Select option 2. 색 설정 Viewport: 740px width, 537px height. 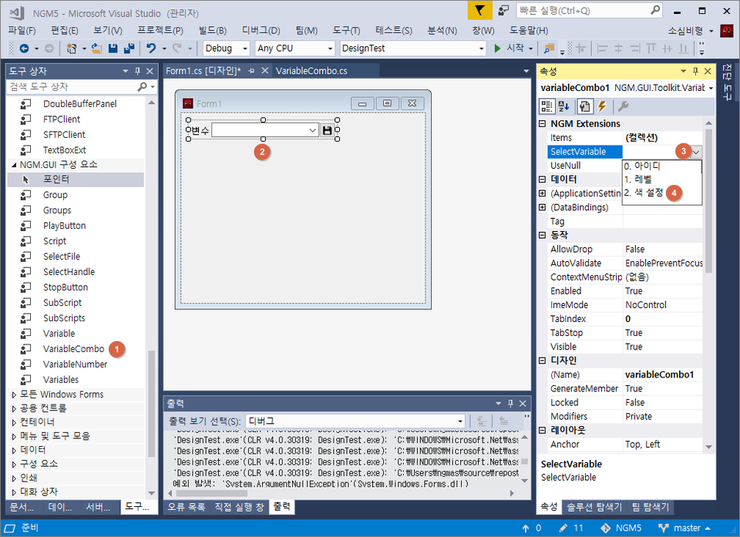coord(644,193)
